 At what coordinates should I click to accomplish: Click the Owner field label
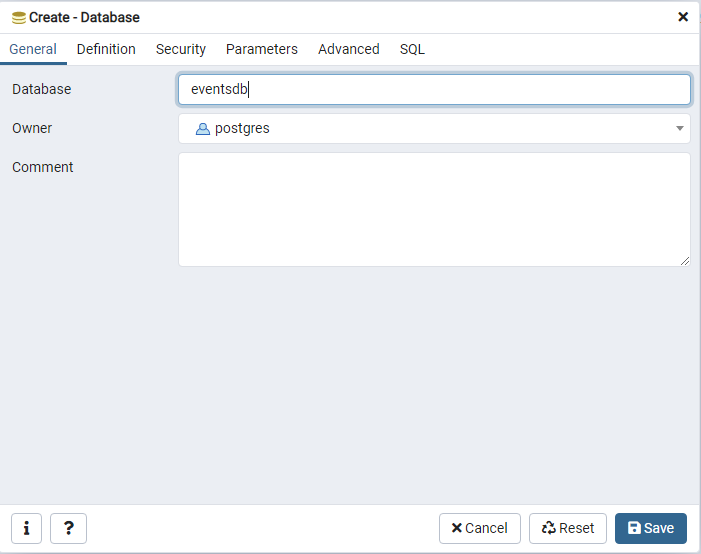coord(32,129)
